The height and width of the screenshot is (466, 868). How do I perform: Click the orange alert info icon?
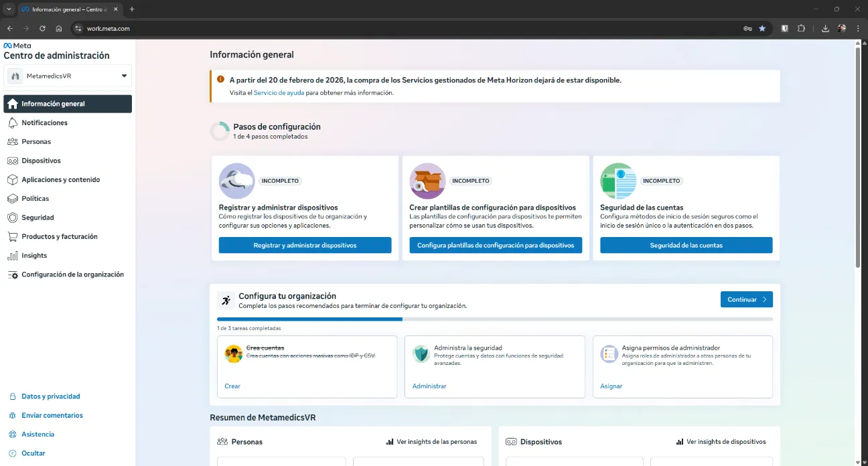tap(220, 79)
